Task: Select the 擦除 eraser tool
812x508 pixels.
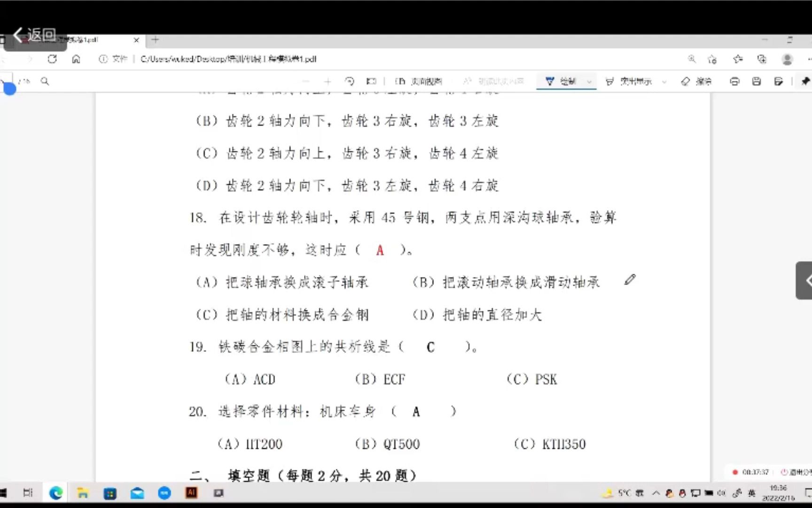Action: 696,81
